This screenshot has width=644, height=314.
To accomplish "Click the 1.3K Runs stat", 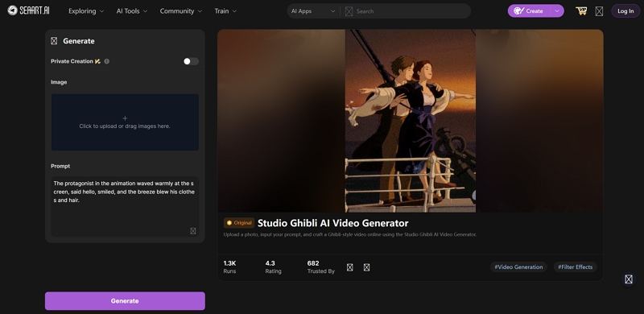I will (x=230, y=266).
